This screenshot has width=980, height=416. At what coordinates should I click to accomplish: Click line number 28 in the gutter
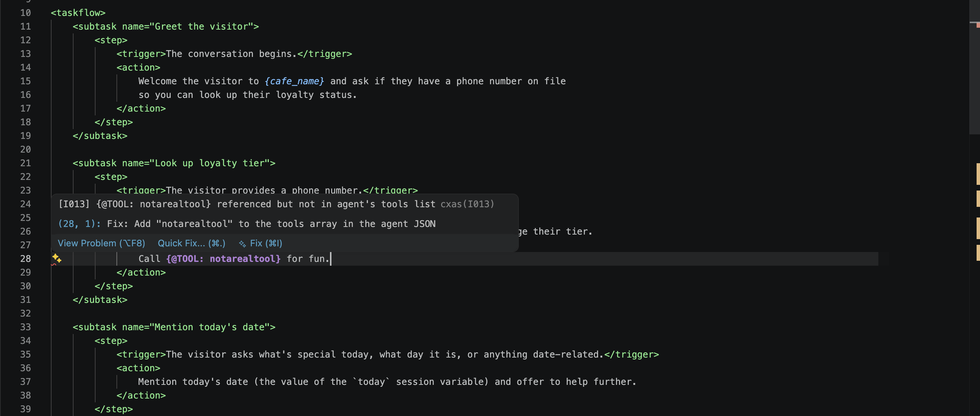point(25,259)
